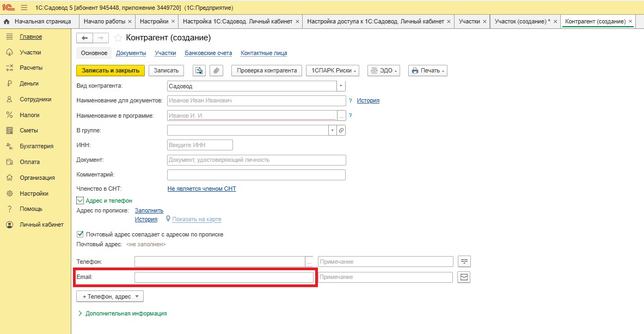Click into the Документ, удостоверяющий личность field

pyautogui.click(x=257, y=160)
